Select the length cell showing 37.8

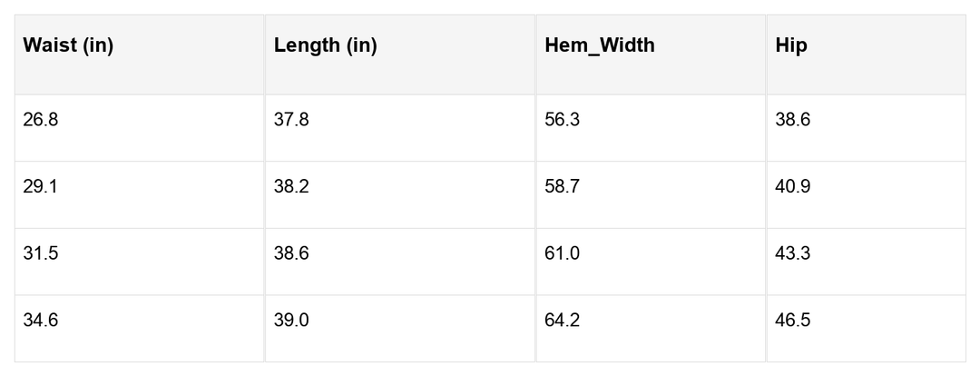tap(291, 120)
